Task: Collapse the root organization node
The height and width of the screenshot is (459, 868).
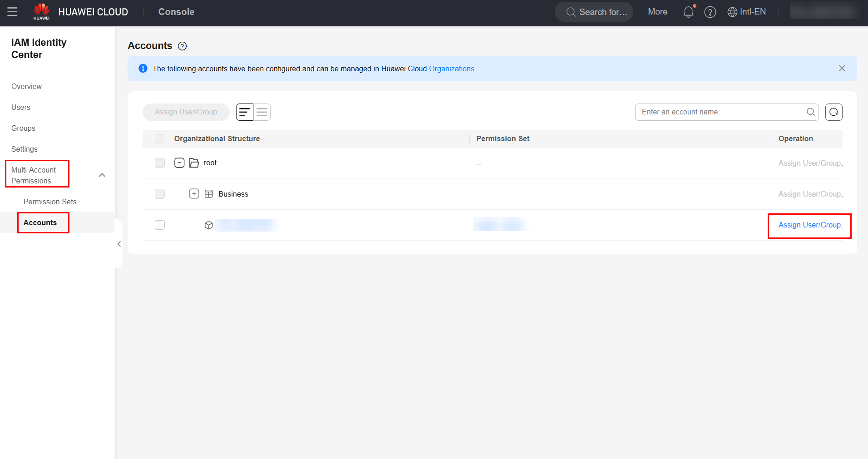Action: click(x=179, y=163)
